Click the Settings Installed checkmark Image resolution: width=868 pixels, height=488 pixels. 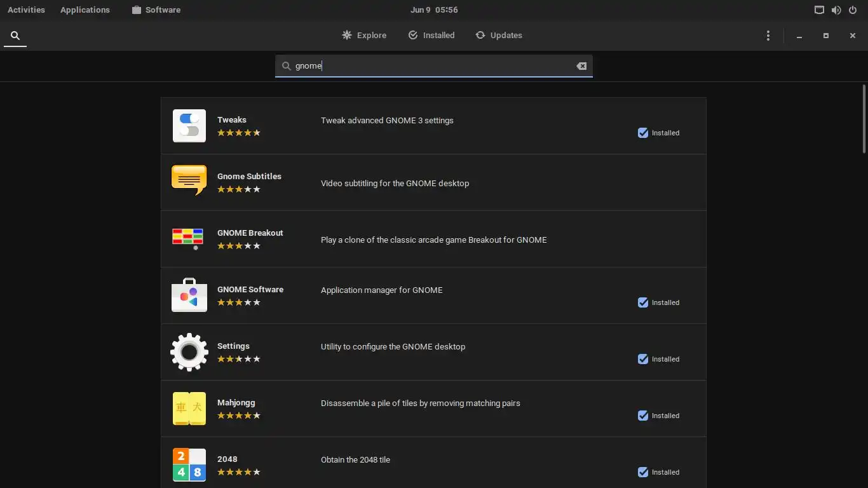[x=643, y=359]
